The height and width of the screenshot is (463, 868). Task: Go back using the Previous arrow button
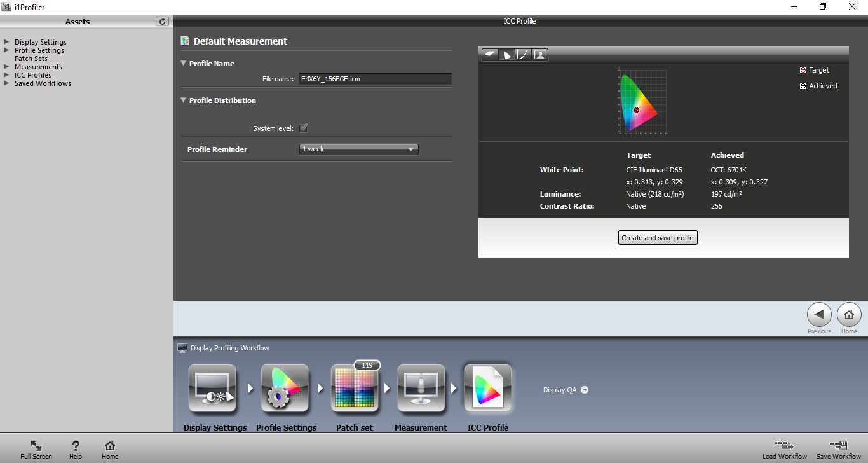pos(819,314)
